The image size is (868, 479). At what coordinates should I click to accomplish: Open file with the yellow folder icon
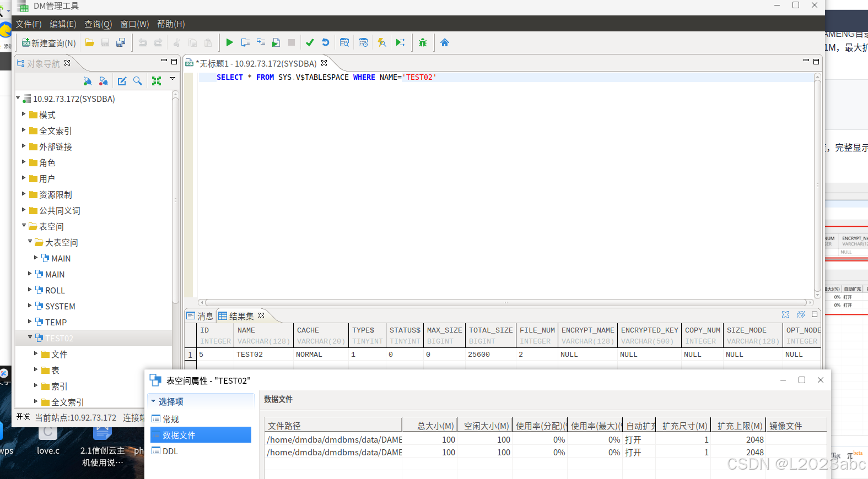[90, 42]
